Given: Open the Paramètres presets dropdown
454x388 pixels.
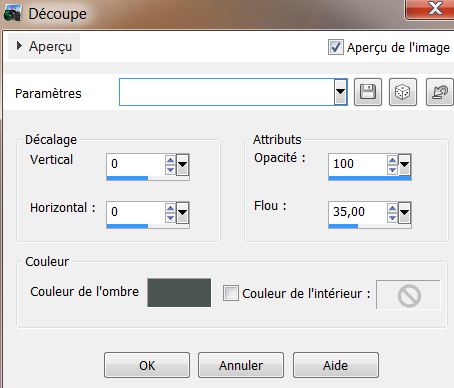Looking at the screenshot, I should coord(340,92).
